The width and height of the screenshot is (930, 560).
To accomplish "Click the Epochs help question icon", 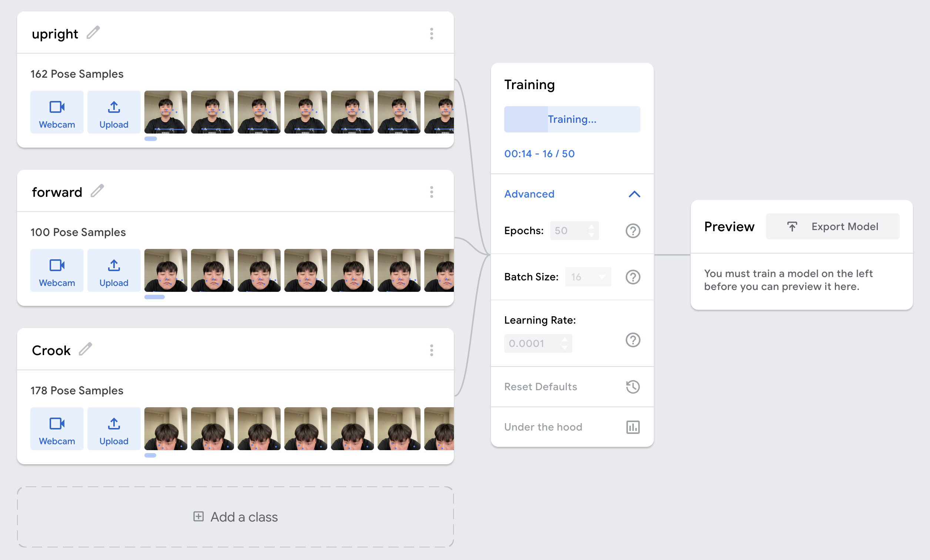I will tap(633, 231).
